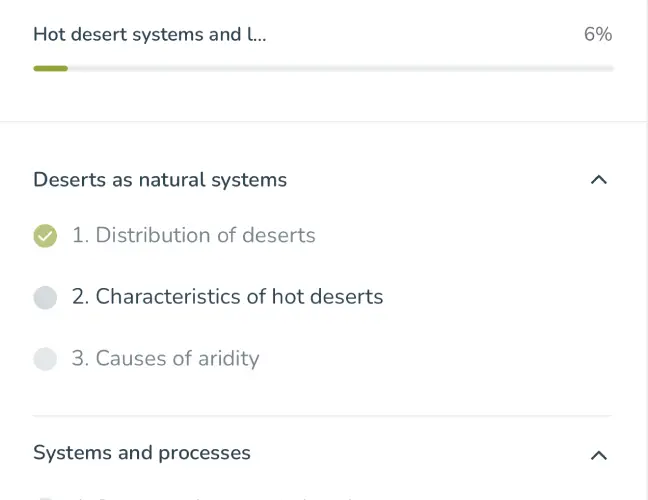Click the grey status circle beside Characteristics of hot deserts
This screenshot has width=648, height=500.
point(45,297)
